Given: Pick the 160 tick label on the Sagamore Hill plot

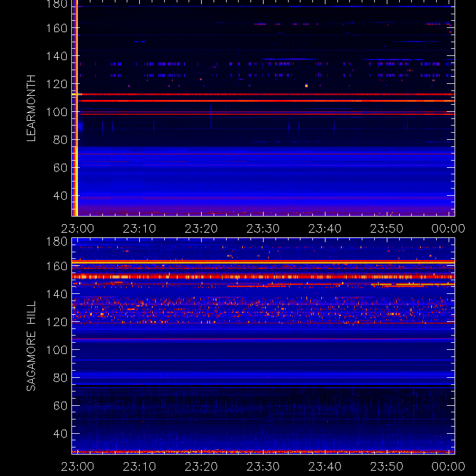Looking at the screenshot, I should [57, 266].
